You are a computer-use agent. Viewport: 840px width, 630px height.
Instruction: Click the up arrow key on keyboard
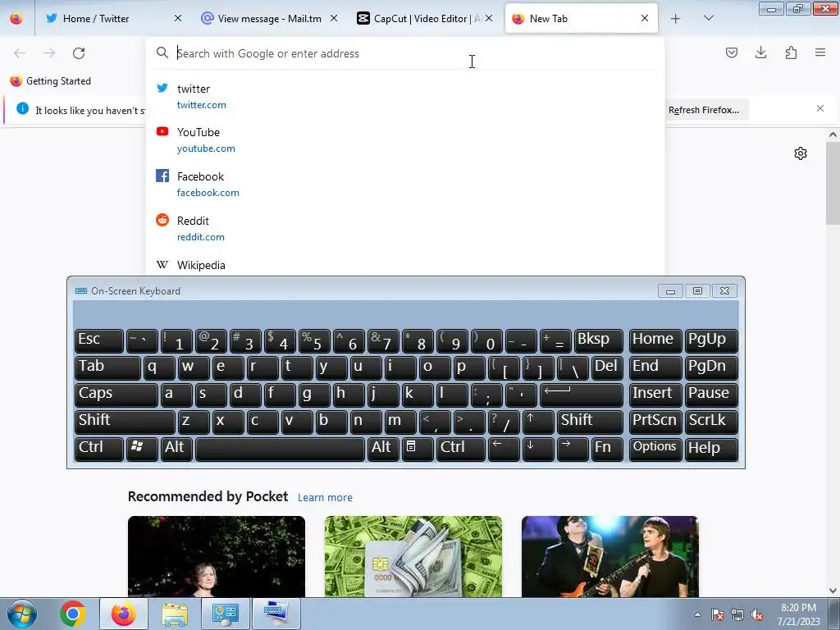[538, 422]
